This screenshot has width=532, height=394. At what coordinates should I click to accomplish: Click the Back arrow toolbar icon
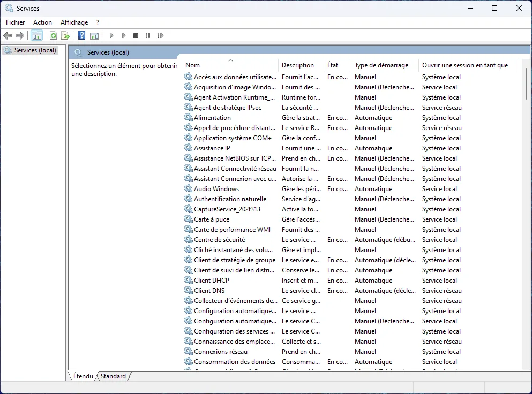pyautogui.click(x=8, y=35)
